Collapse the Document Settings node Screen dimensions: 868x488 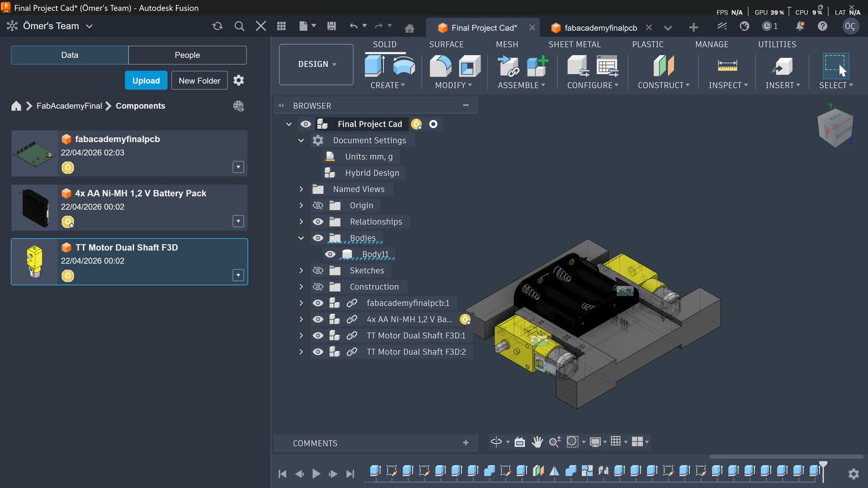pos(301,140)
